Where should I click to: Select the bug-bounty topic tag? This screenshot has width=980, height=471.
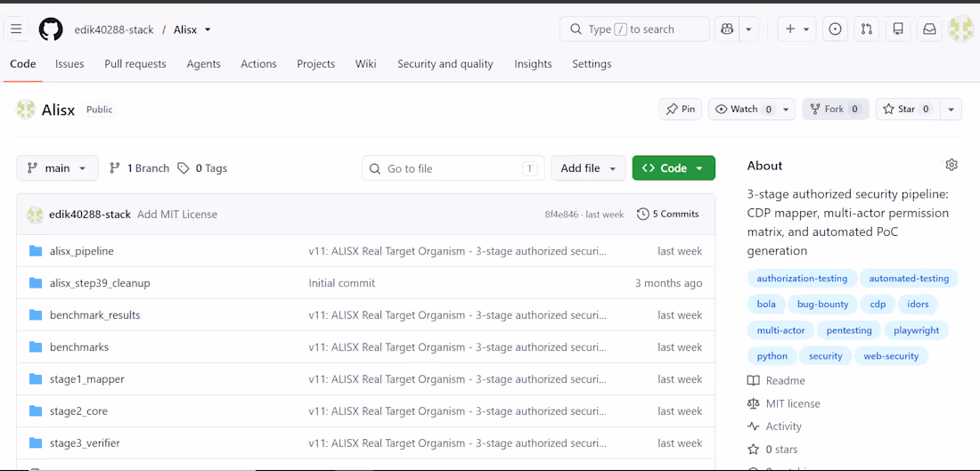[822, 305]
